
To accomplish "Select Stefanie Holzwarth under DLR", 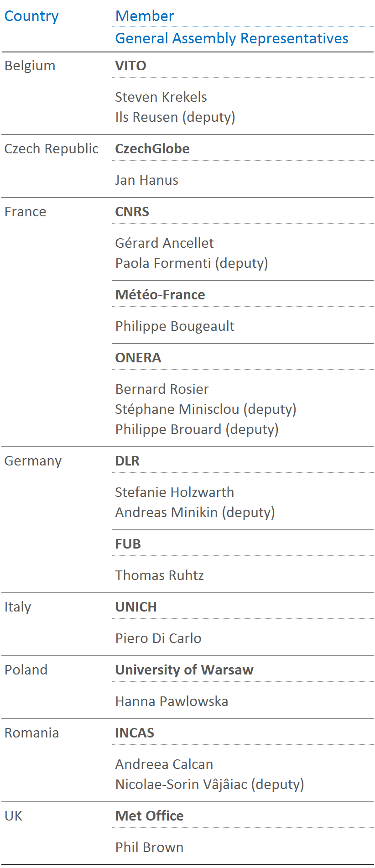I will 174,492.
